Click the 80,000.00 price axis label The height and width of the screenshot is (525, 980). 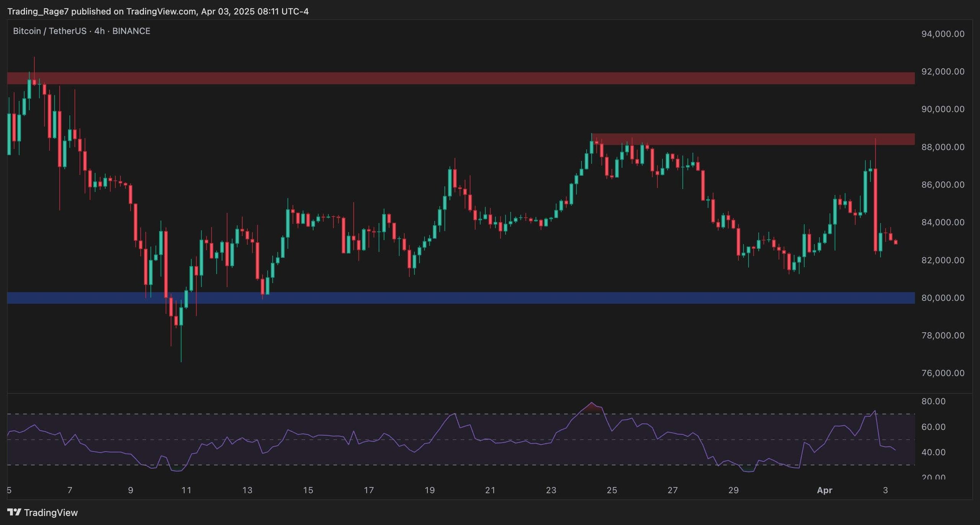tap(942, 298)
